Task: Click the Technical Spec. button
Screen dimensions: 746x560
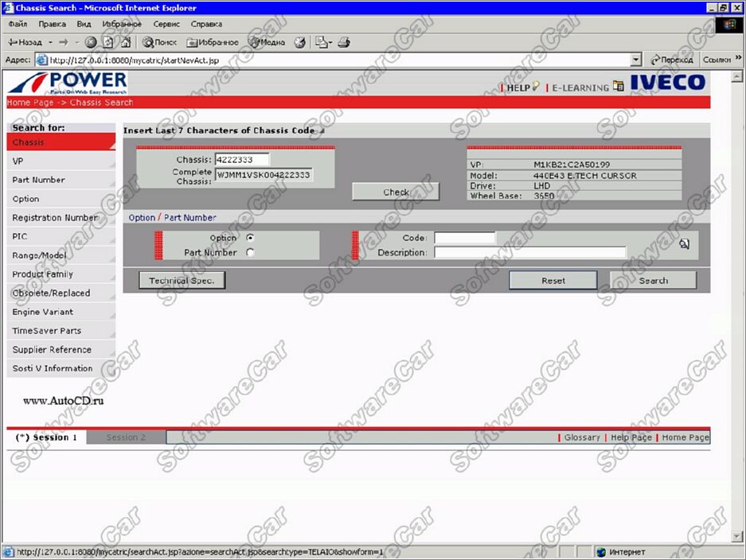Action: 182,281
